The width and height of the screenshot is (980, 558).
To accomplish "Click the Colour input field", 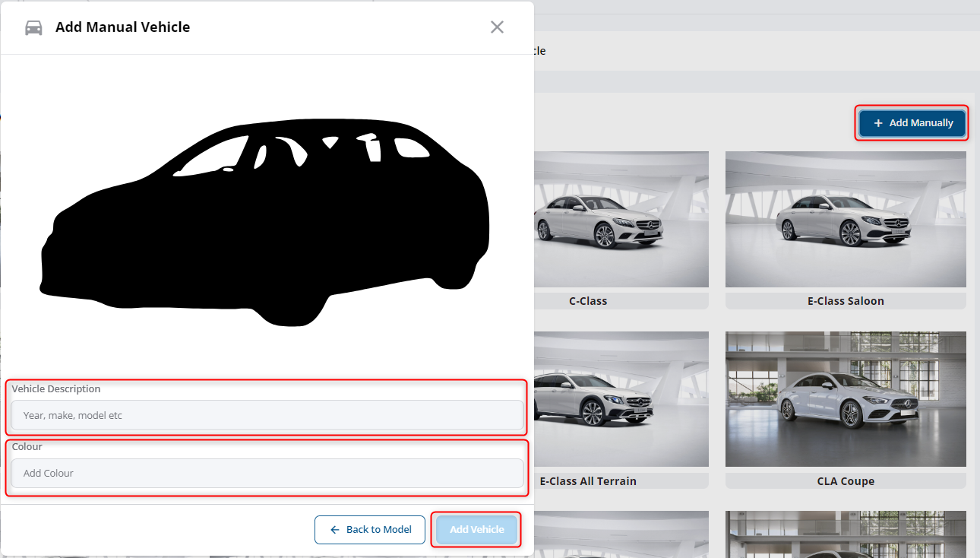I will (267, 473).
